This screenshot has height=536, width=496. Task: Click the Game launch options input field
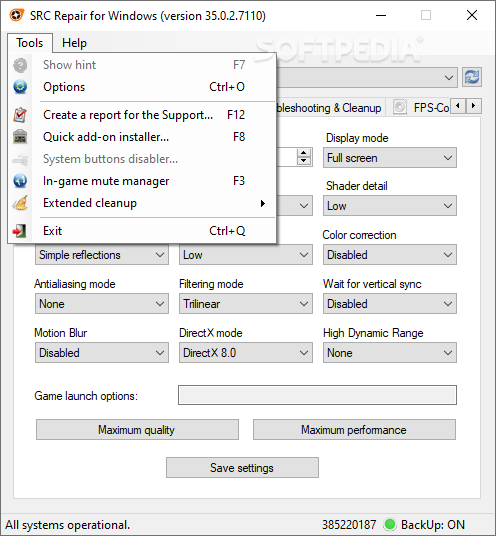click(x=317, y=395)
